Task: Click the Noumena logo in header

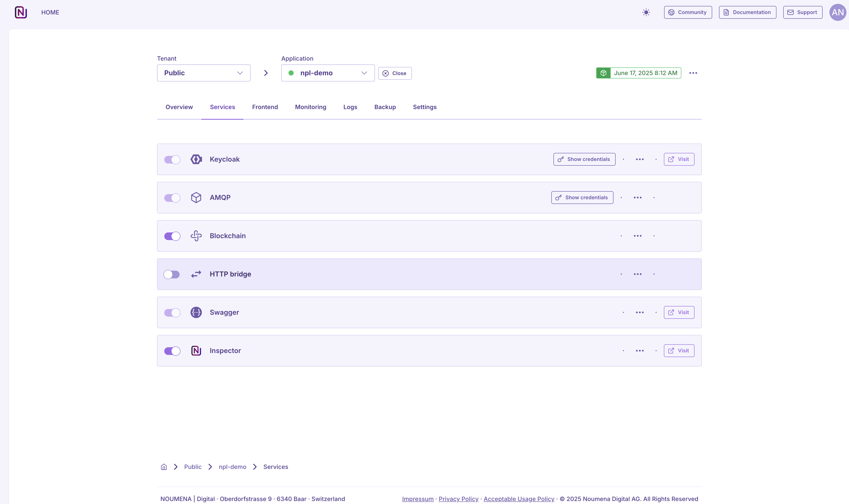Action: click(x=21, y=12)
